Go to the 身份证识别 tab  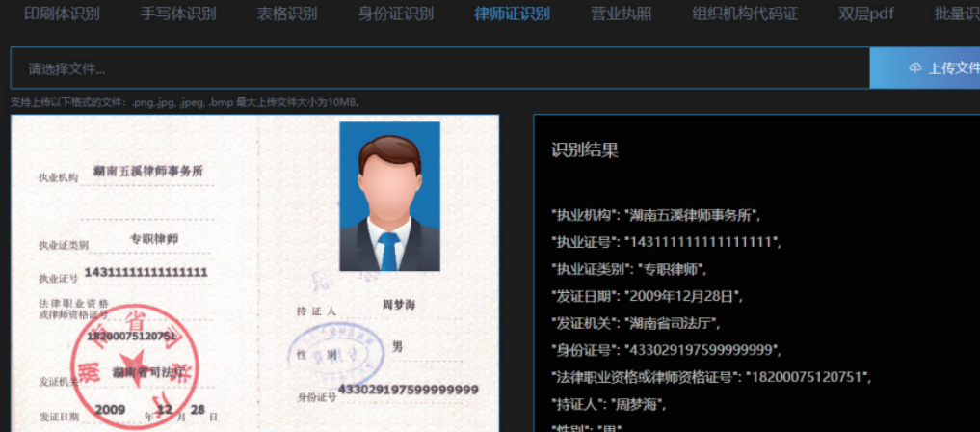pos(395,13)
